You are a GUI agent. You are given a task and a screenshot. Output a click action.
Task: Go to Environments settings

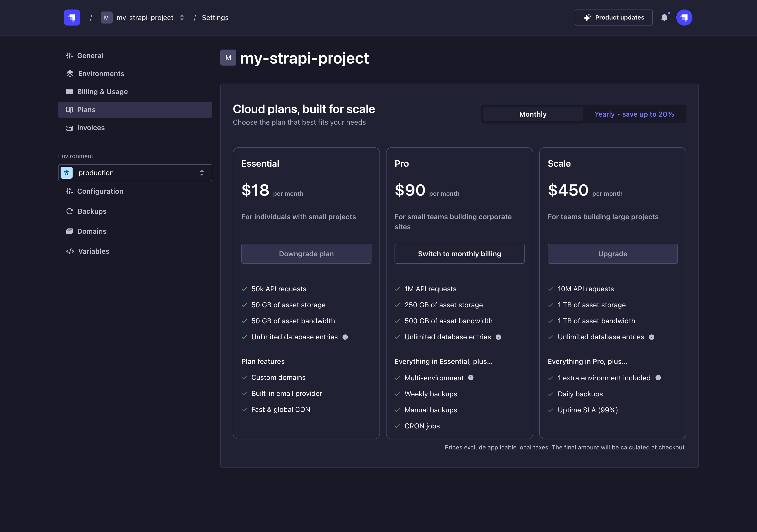click(x=135, y=74)
